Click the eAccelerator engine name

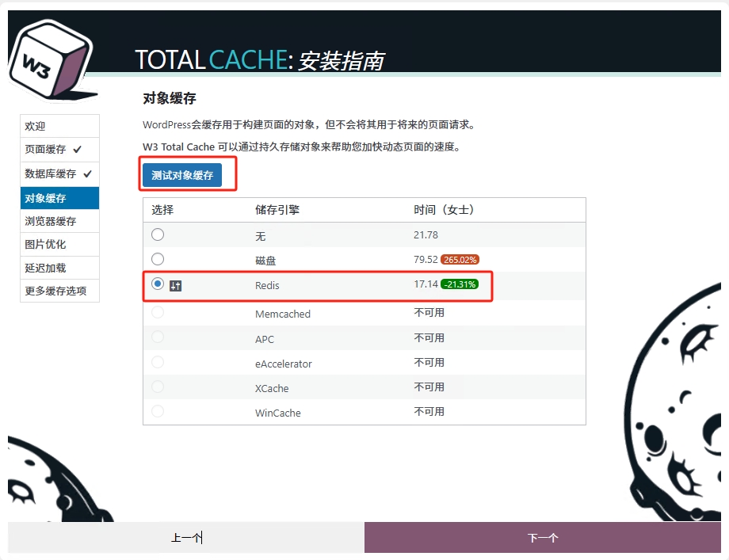click(x=284, y=364)
